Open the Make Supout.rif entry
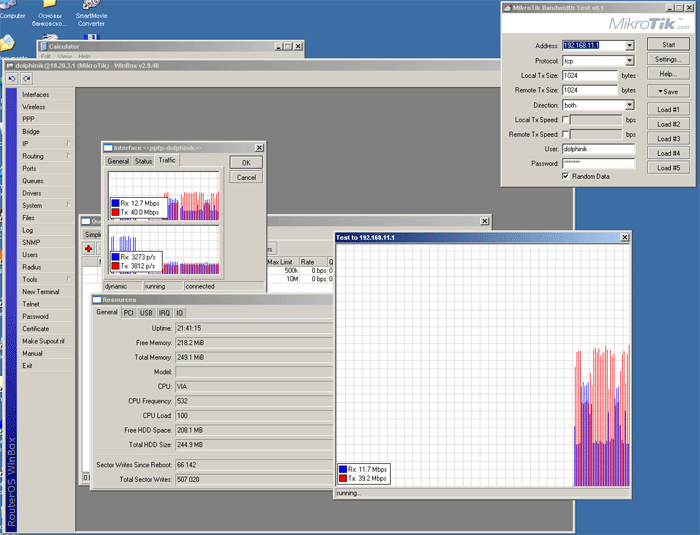The width and height of the screenshot is (700, 535). click(46, 341)
